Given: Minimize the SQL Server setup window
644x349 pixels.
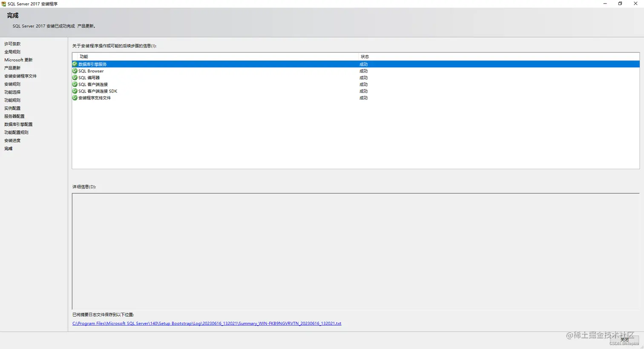Looking at the screenshot, I should 605,4.
